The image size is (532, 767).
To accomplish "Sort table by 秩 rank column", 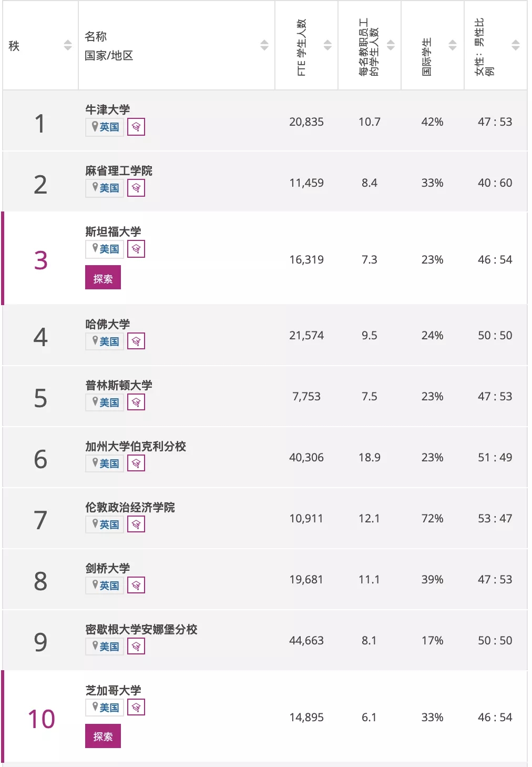I will (68, 45).
